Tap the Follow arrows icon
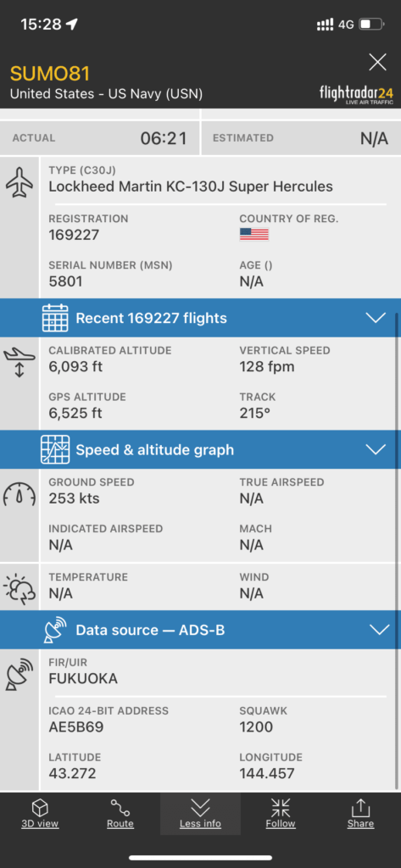This screenshot has width=401, height=868. click(281, 808)
